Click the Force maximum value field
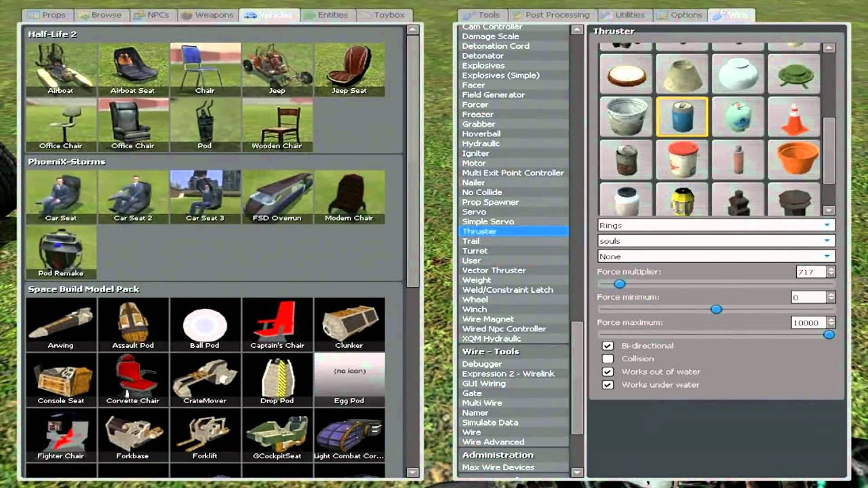The height and width of the screenshot is (488, 868). [x=809, y=323]
